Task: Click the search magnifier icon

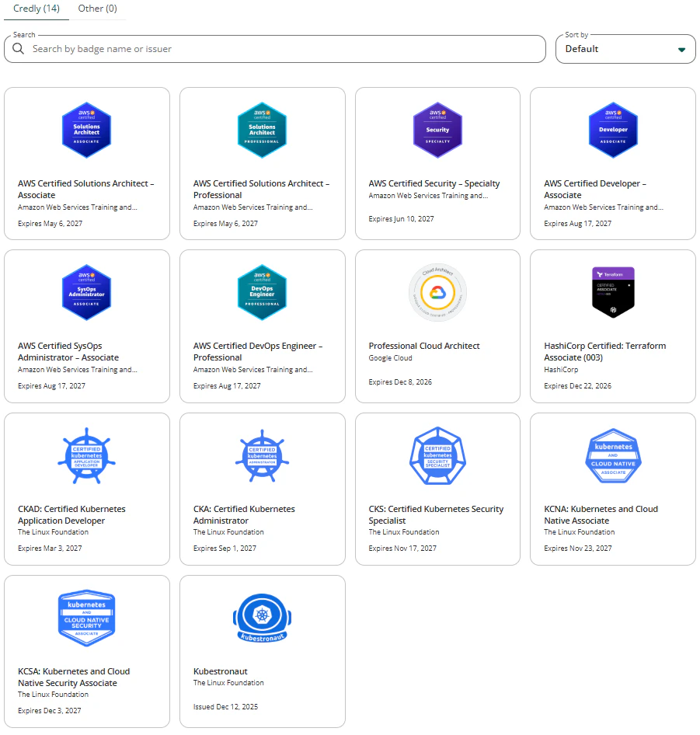Action: point(19,49)
